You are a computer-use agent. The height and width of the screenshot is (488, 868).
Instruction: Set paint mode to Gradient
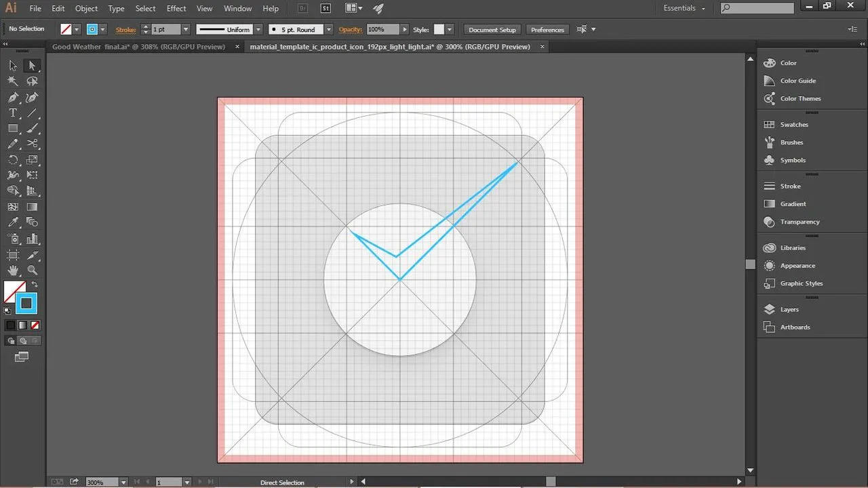click(x=22, y=325)
